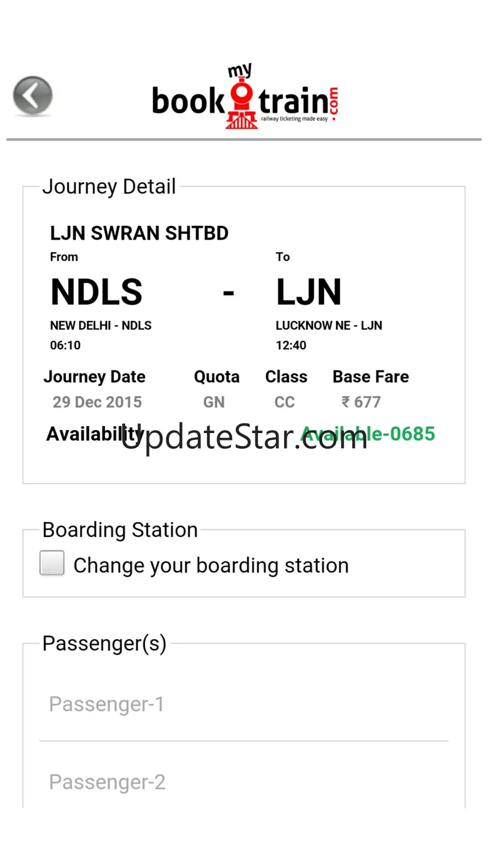Screen dimensions: 488x868
Task: Click the Boarding Station section heading
Action: pyautogui.click(x=120, y=530)
